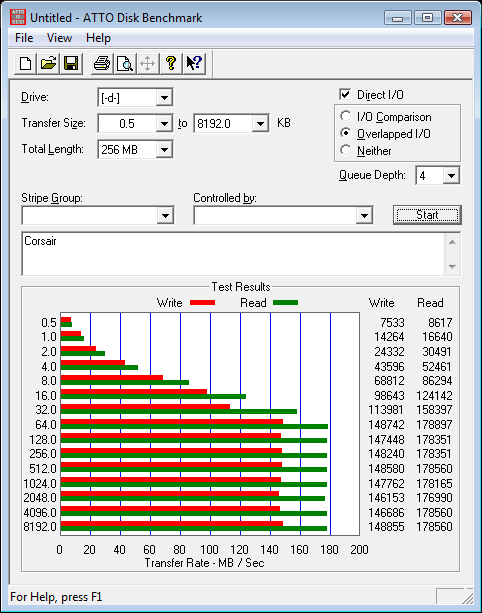Start the disk benchmark
482x613 pixels.
[427, 215]
